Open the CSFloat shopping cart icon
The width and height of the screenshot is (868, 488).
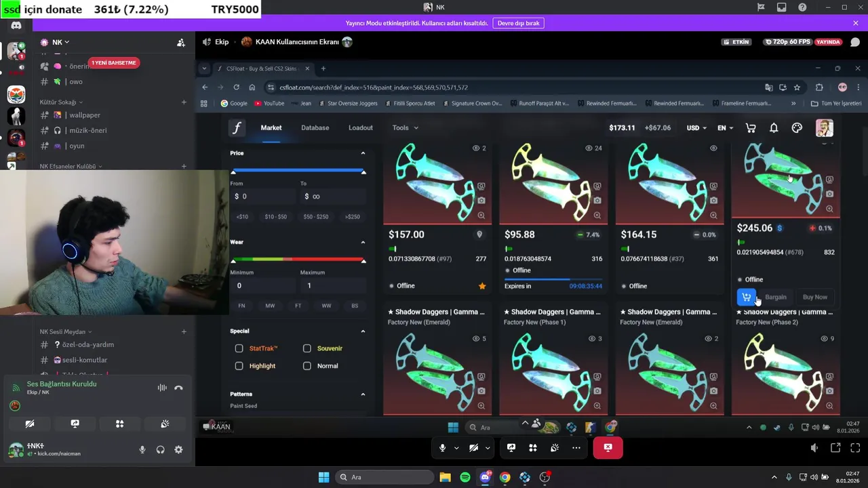pyautogui.click(x=751, y=128)
